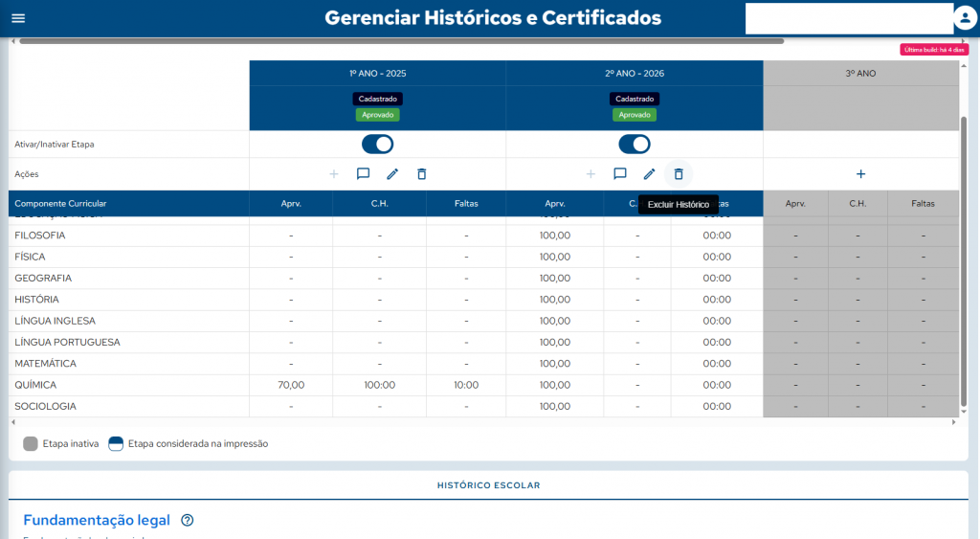The width and height of the screenshot is (980, 539).
Task: Delete the 1º ANO - 2025 history
Action: pos(422,174)
